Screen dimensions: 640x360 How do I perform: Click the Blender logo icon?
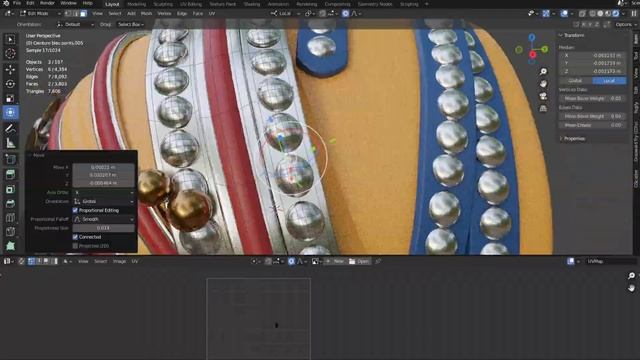pyautogui.click(x=6, y=3)
